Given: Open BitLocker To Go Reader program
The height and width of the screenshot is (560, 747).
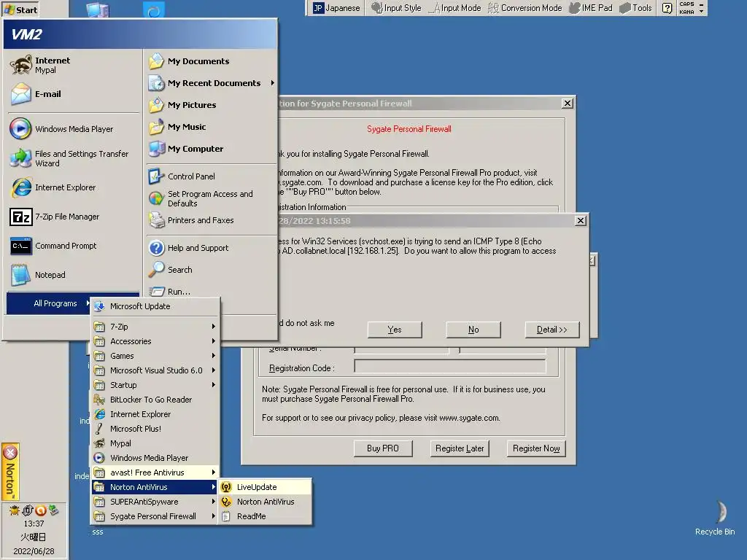Looking at the screenshot, I should [155, 400].
